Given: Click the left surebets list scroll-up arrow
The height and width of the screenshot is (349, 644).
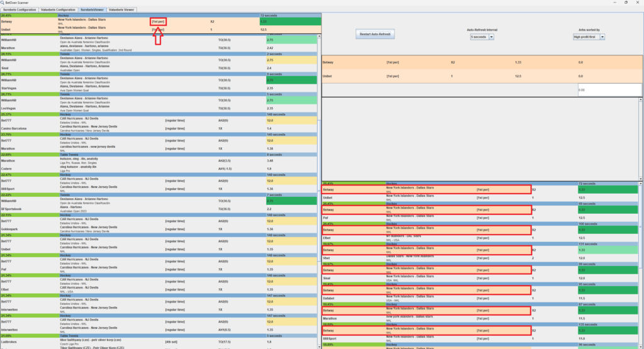Looking at the screenshot, I should [319, 36].
